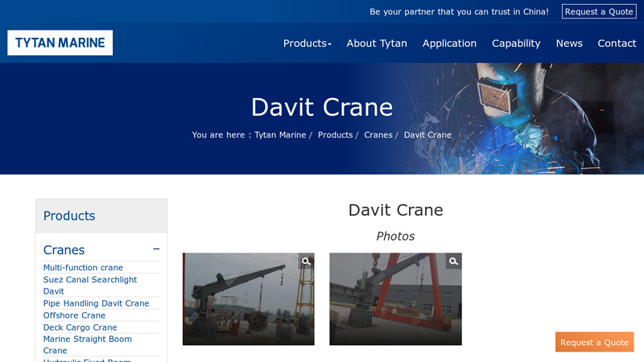The height and width of the screenshot is (362, 644).
Task: Zoom the first crane photo magnifier icon
Action: [x=306, y=261]
